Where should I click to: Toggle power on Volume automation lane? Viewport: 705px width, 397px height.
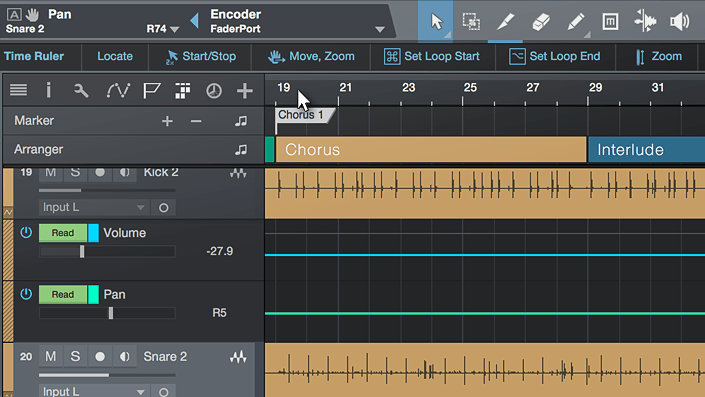pos(26,232)
